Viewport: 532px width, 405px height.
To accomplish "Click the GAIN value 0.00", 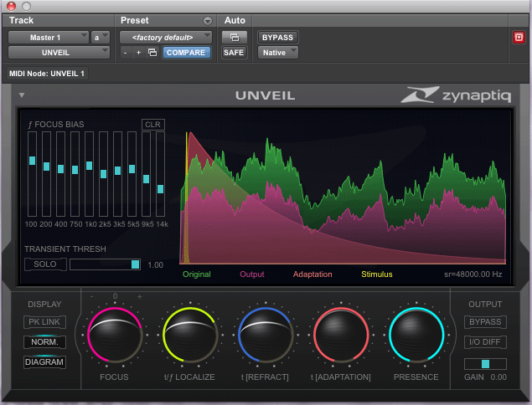I will tap(498, 377).
